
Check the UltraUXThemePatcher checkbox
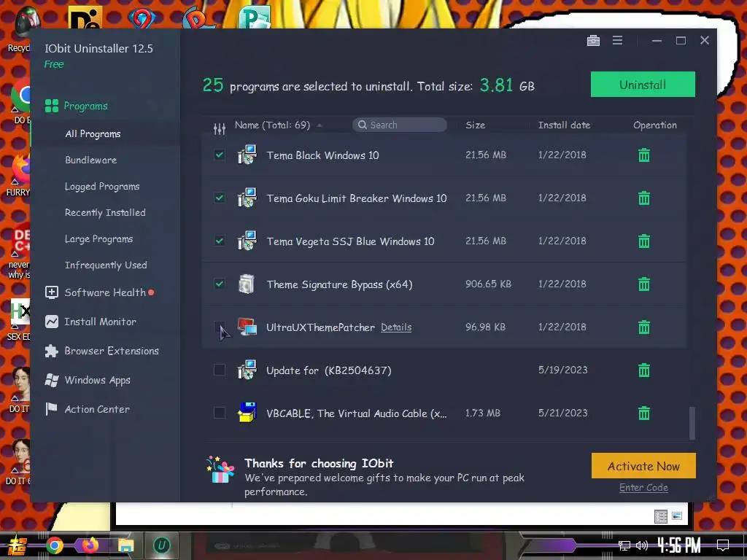click(219, 327)
